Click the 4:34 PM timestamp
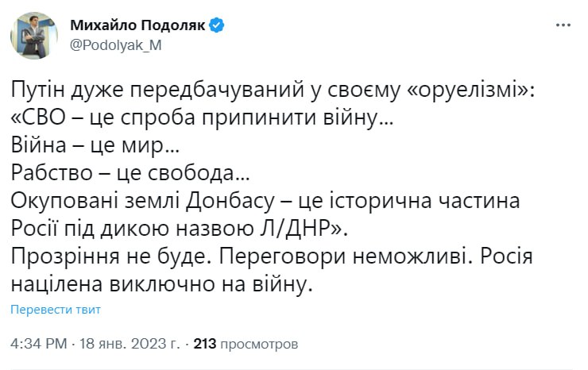This screenshot has width=588, height=370. pyautogui.click(x=39, y=345)
